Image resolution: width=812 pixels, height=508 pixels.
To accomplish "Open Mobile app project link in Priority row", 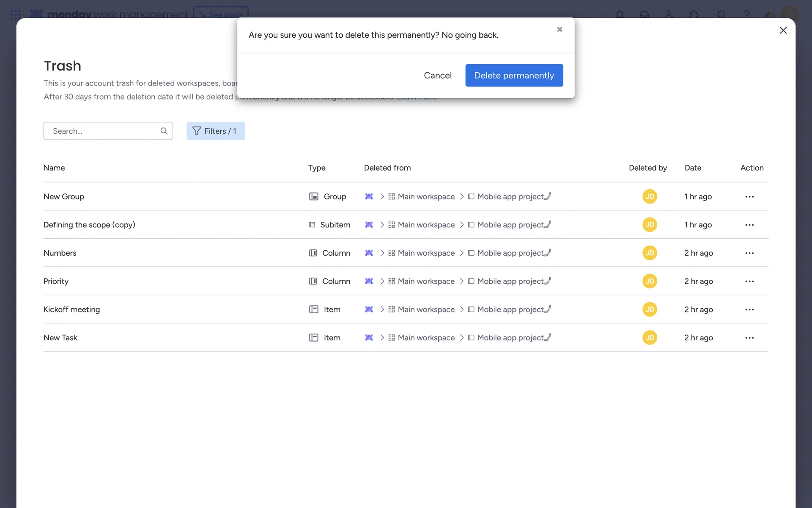I will [x=510, y=281].
